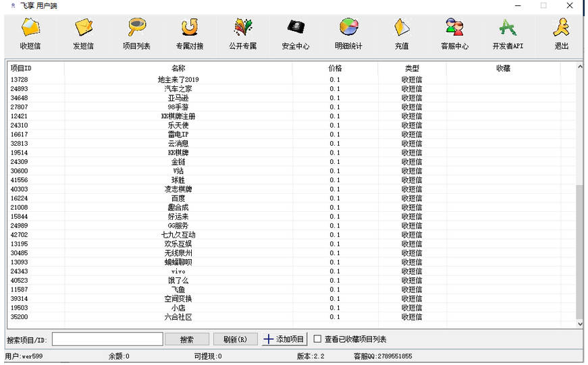Select row GG服务
Image resolution: width=588 pixels, height=365 pixels.
(292, 225)
